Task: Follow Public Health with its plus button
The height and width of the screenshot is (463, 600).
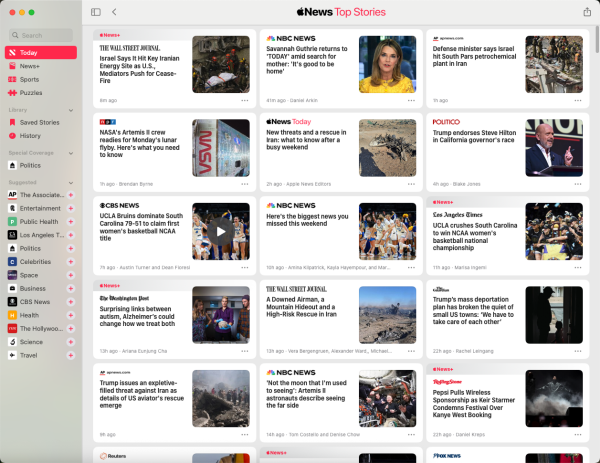Action: tap(71, 222)
